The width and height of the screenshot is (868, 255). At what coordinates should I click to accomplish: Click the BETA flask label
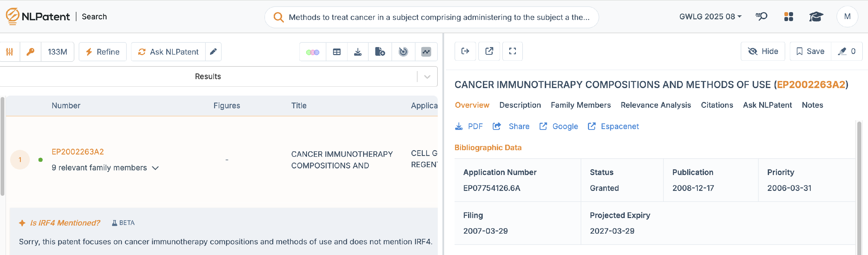click(123, 223)
